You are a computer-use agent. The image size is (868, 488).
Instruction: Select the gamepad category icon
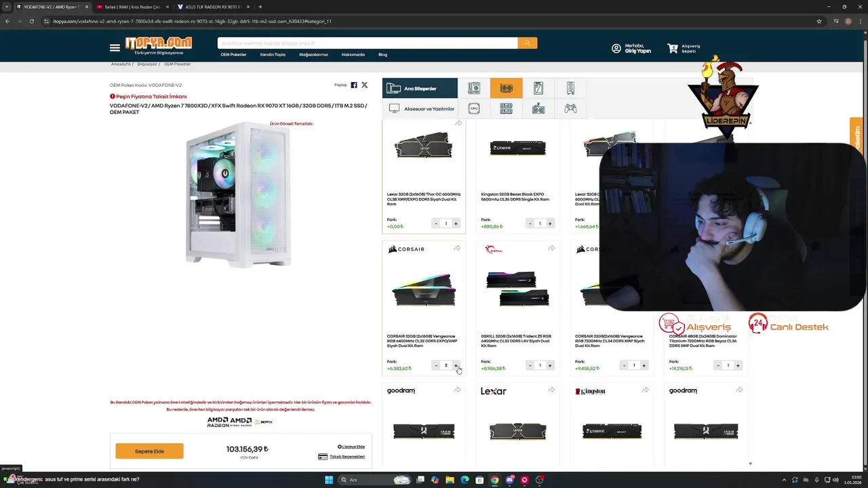click(x=570, y=108)
